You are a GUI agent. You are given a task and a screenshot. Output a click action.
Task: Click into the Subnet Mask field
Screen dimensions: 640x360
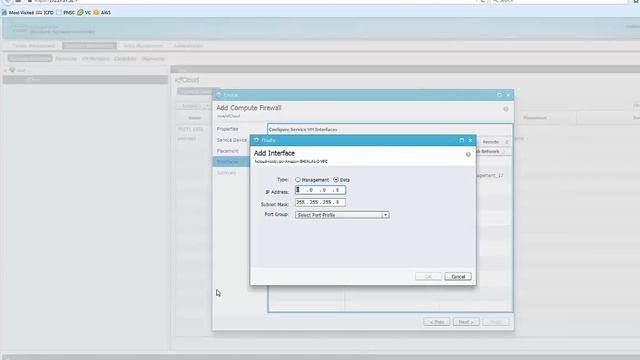coord(320,202)
